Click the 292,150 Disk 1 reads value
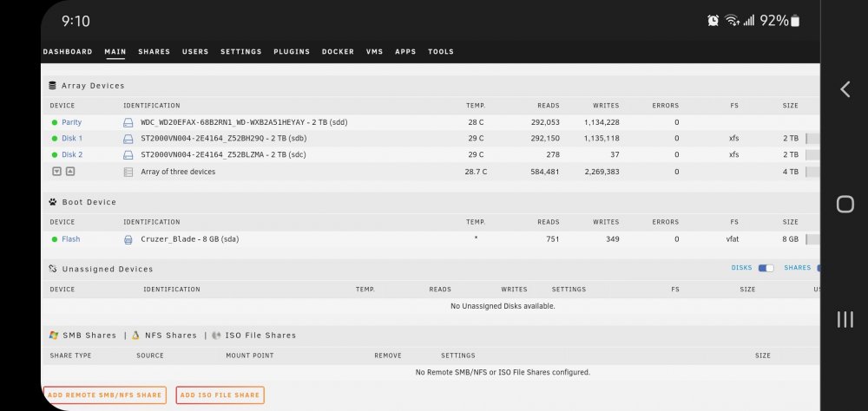The image size is (868, 411). 545,138
